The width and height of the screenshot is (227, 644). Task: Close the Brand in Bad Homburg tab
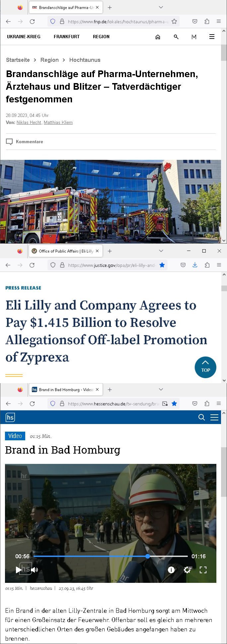(97, 389)
